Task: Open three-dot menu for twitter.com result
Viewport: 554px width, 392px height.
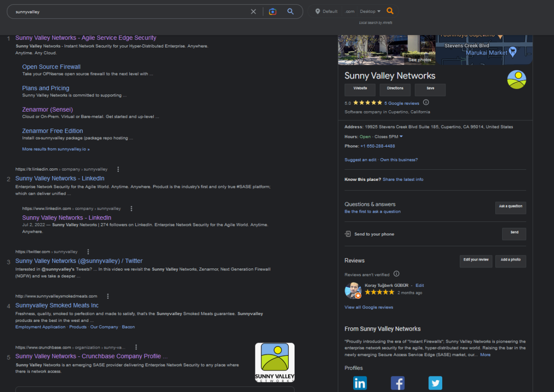Action: coord(88,252)
